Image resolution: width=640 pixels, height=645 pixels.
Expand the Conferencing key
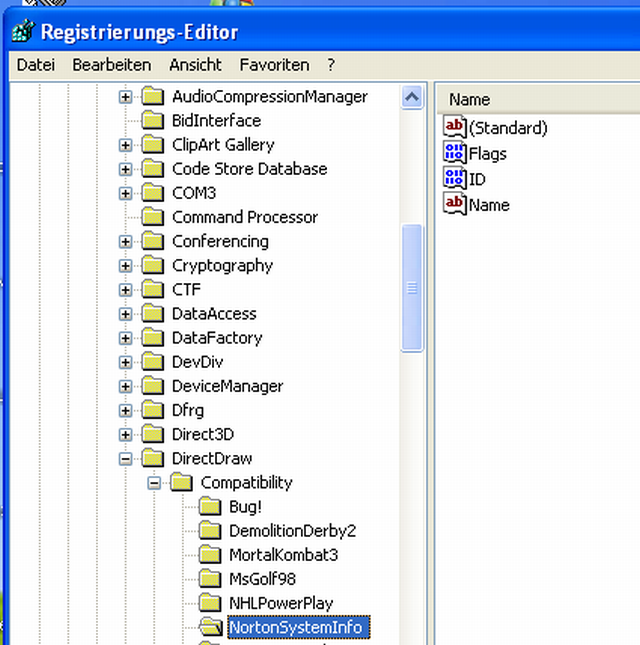click(x=125, y=242)
